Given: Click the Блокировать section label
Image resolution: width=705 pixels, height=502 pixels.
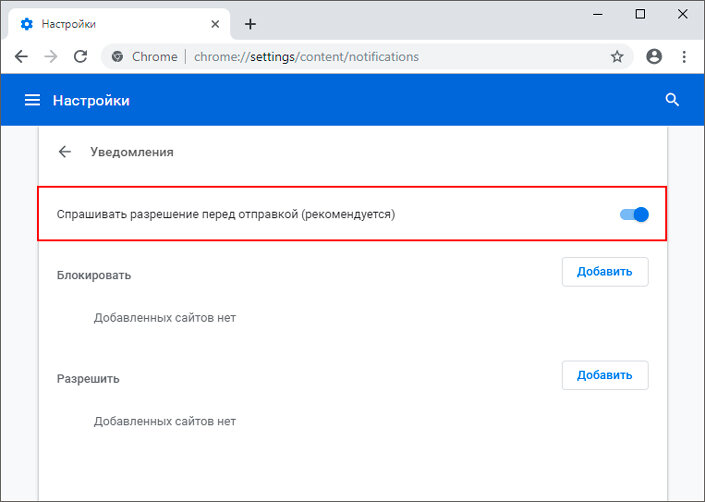Looking at the screenshot, I should click(94, 275).
